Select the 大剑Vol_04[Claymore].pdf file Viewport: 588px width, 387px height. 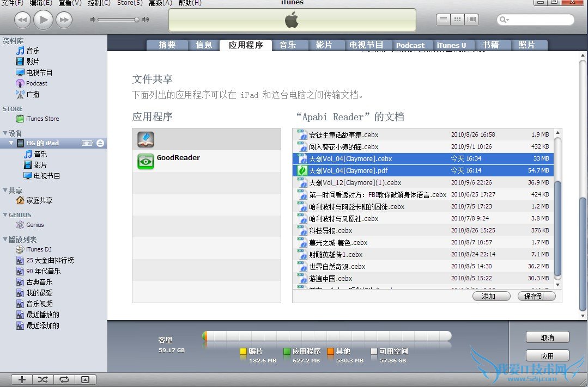348,171
